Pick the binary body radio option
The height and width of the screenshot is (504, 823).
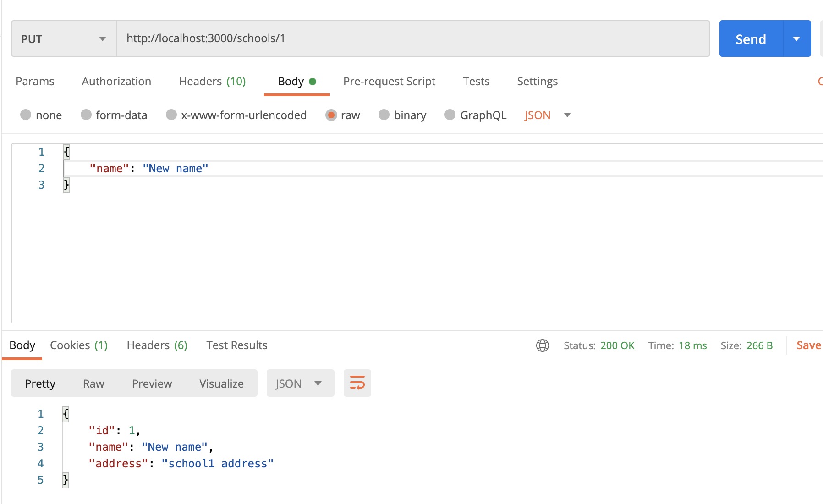click(384, 115)
